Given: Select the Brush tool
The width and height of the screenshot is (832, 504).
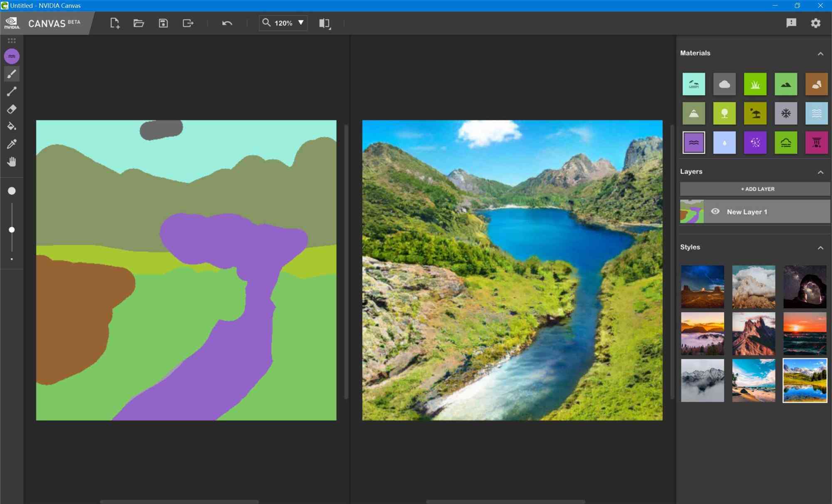Looking at the screenshot, I should 12,74.
